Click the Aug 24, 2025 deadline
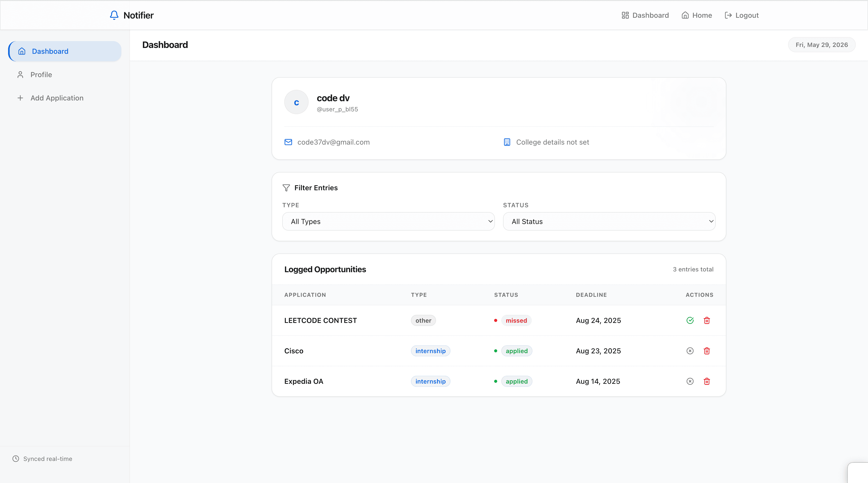 598,320
